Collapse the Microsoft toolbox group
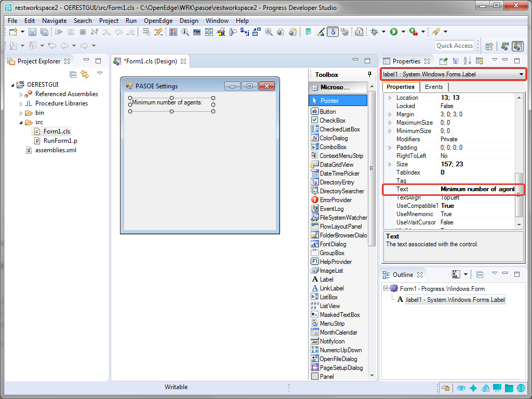 point(315,87)
